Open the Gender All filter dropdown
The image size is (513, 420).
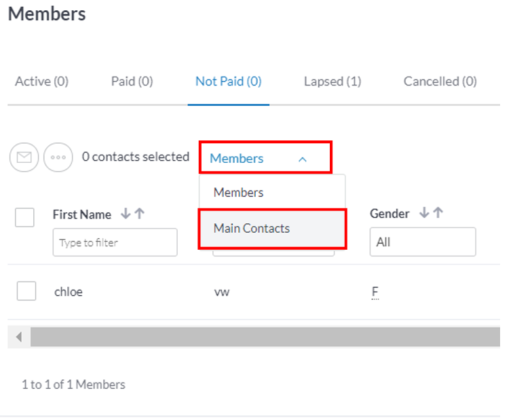point(423,242)
